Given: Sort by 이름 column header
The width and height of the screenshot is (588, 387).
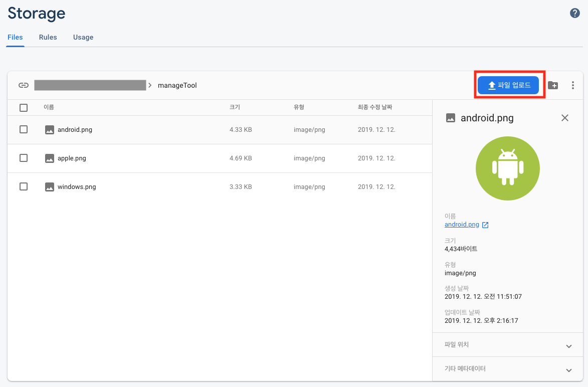Looking at the screenshot, I should pos(49,107).
